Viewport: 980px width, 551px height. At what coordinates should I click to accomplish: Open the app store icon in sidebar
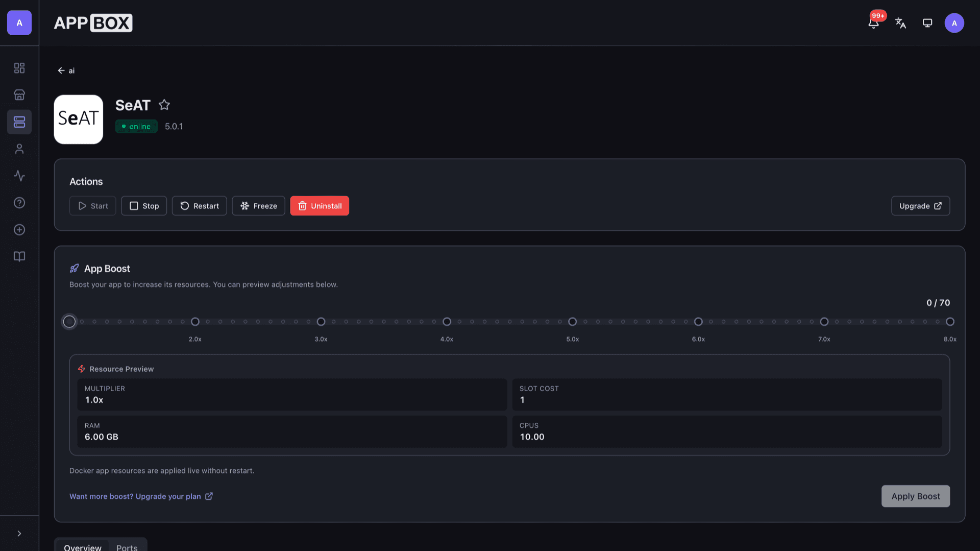click(x=19, y=95)
